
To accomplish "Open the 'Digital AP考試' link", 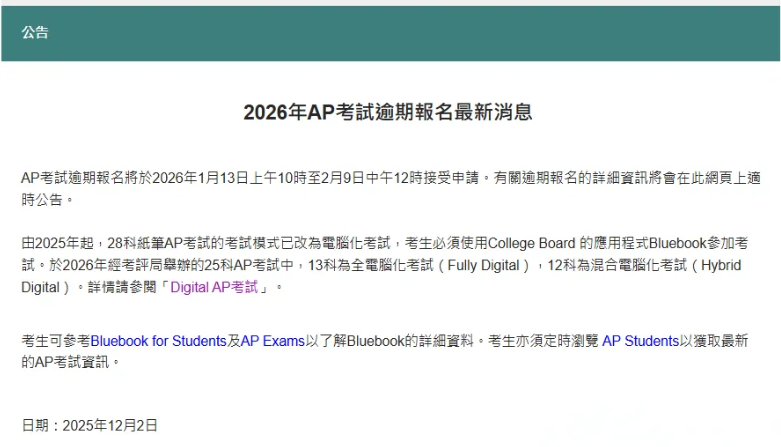I will click(x=214, y=288).
